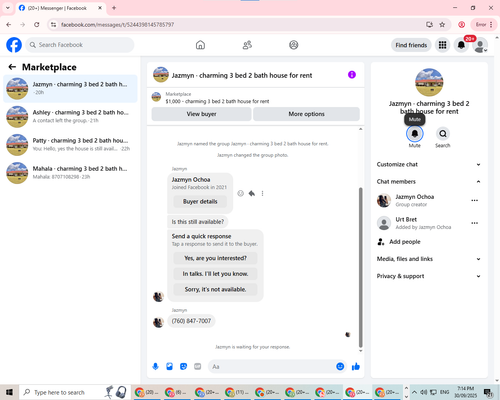
Task: Click Find friends button
Action: [411, 45]
